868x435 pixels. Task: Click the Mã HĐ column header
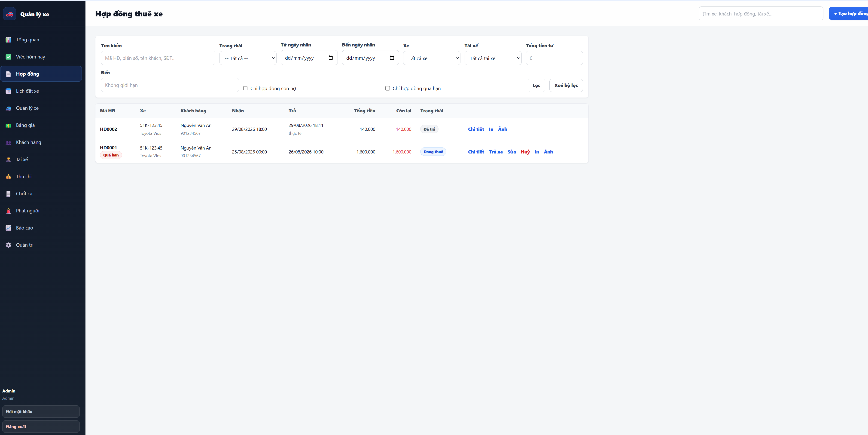107,111
